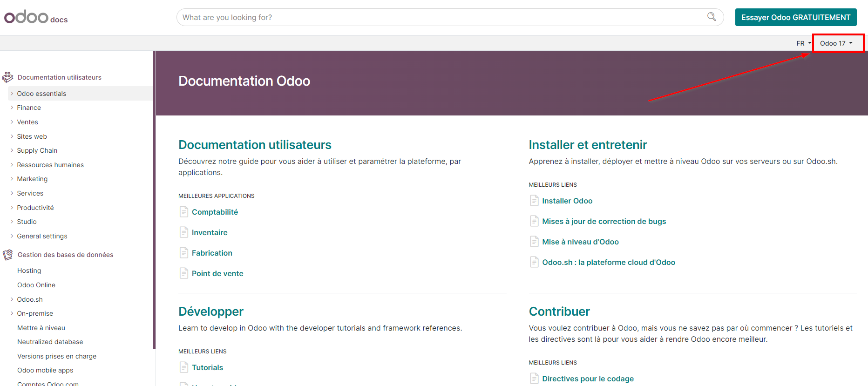Viewport: 868px width, 386px height.
Task: Open the Installer Odoo link
Action: pyautogui.click(x=567, y=201)
